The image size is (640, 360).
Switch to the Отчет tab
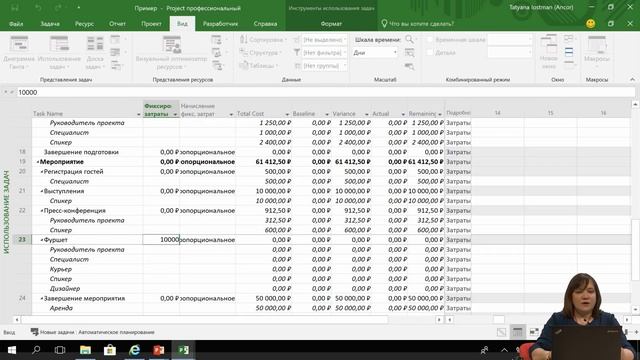tap(117, 24)
